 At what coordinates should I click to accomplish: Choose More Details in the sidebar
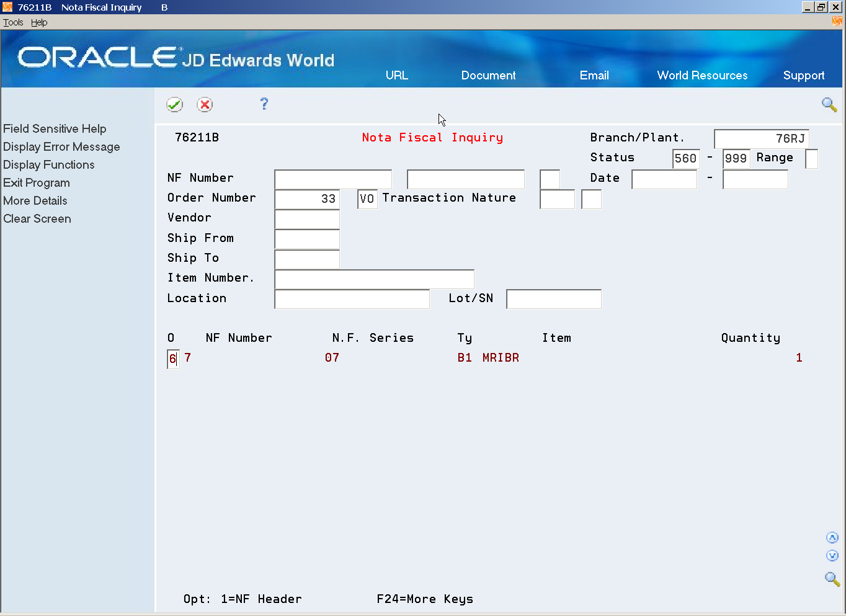pos(35,200)
